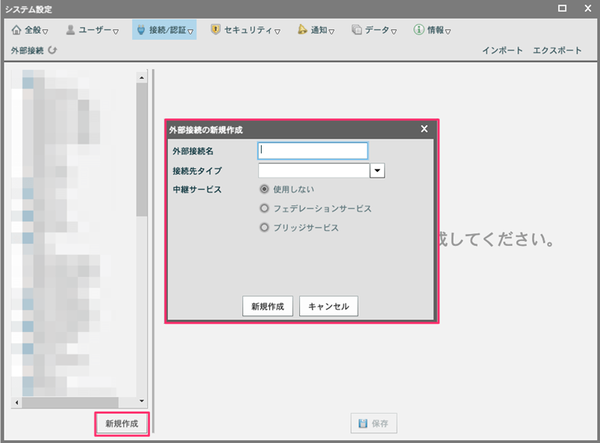Click the 保存 button with disk icon

click(374, 423)
